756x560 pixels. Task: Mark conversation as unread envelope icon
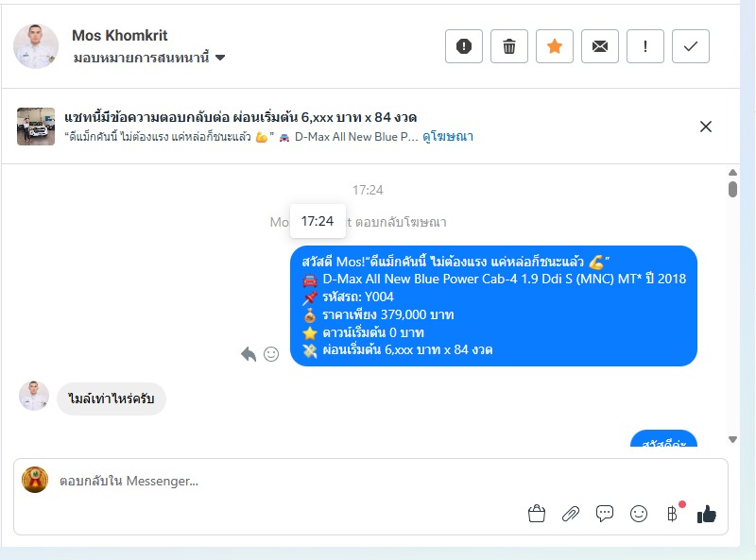(600, 46)
